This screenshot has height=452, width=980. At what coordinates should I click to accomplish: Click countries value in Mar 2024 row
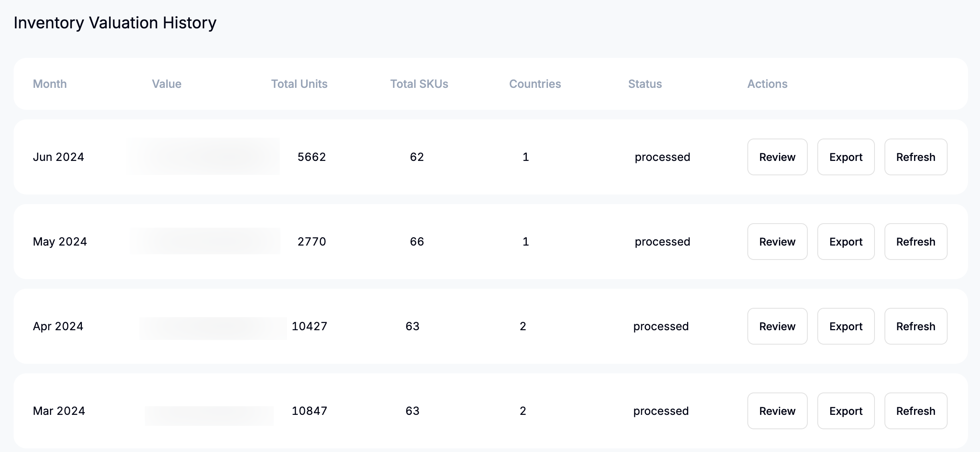[523, 411]
